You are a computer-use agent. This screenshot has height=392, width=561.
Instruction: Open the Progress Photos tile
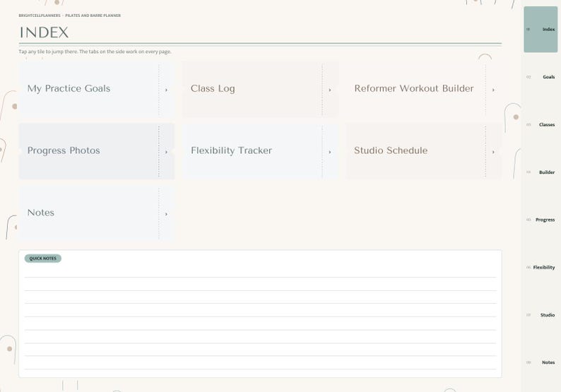click(x=97, y=151)
